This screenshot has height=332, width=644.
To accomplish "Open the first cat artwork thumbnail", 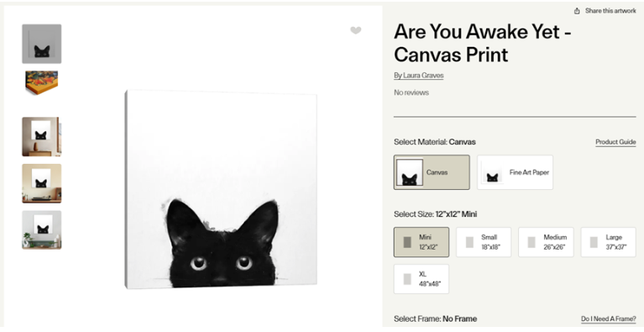I will click(41, 44).
